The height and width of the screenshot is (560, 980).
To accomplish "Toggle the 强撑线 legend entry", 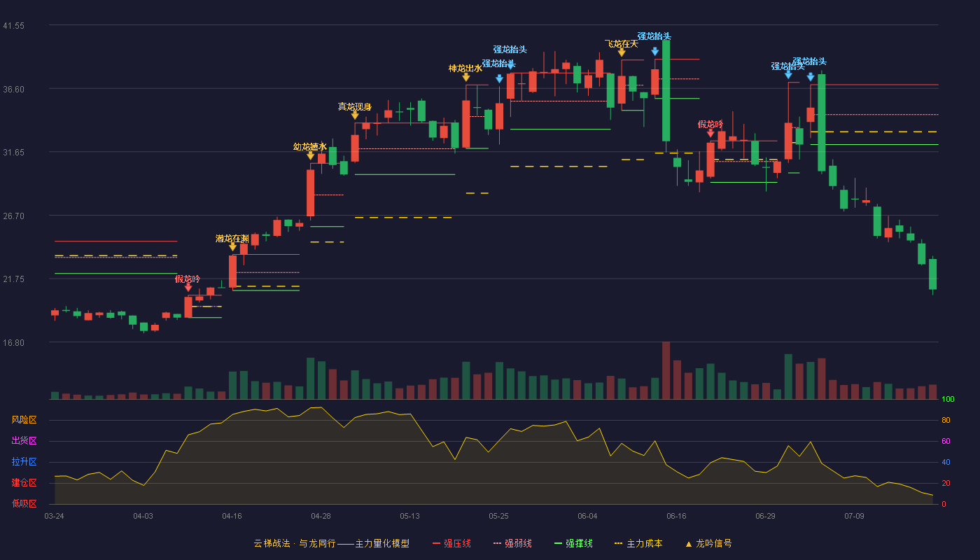I will coord(573,543).
